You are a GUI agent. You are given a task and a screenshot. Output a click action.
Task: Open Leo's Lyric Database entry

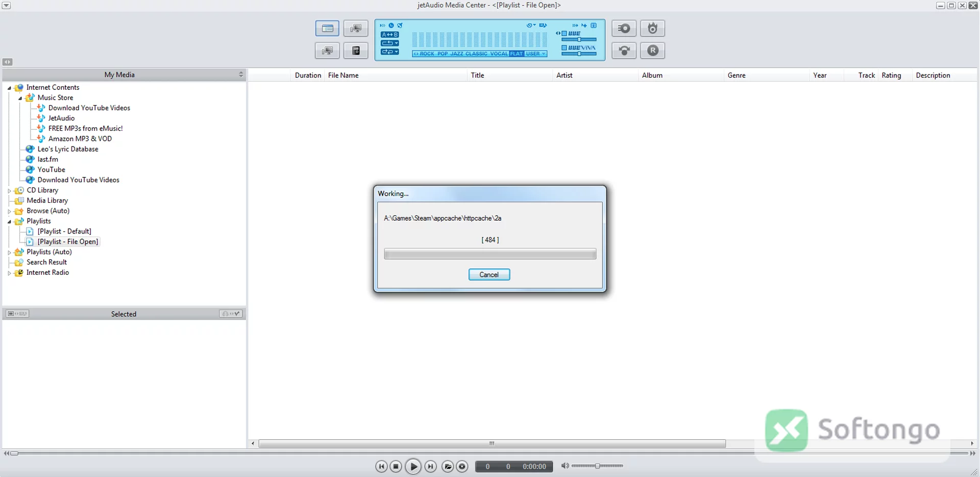tap(68, 149)
